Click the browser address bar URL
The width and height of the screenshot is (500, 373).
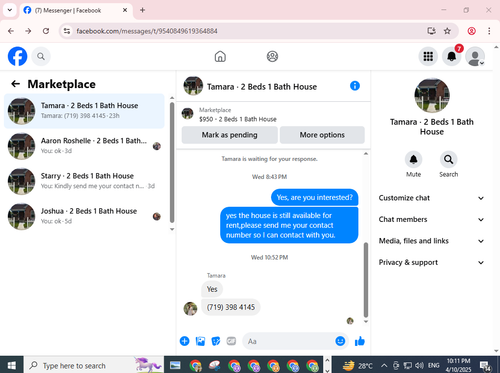coord(147,31)
